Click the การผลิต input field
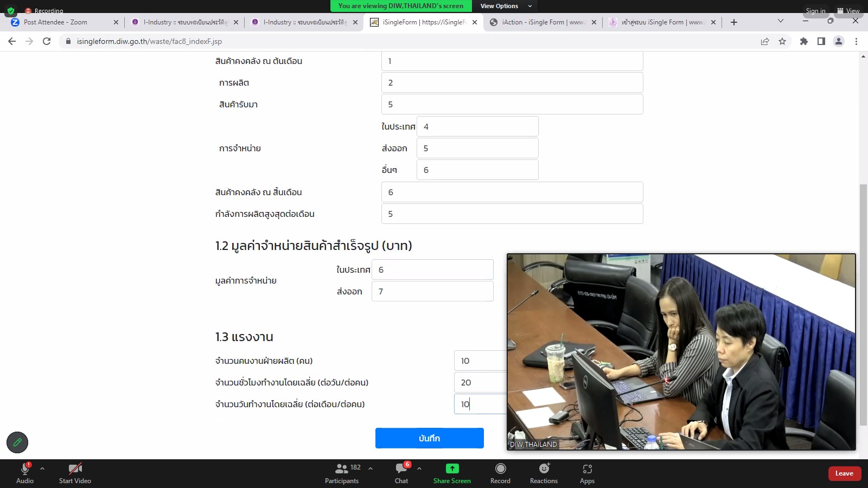 tap(512, 82)
